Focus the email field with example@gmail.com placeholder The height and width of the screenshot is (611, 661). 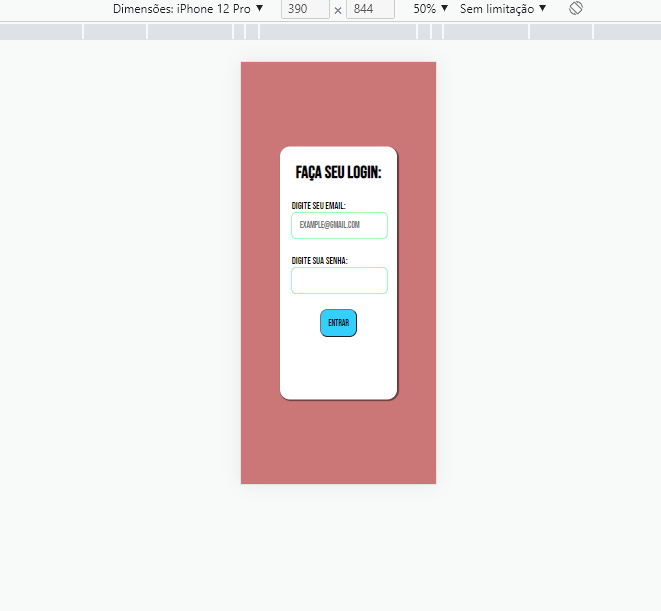339,225
